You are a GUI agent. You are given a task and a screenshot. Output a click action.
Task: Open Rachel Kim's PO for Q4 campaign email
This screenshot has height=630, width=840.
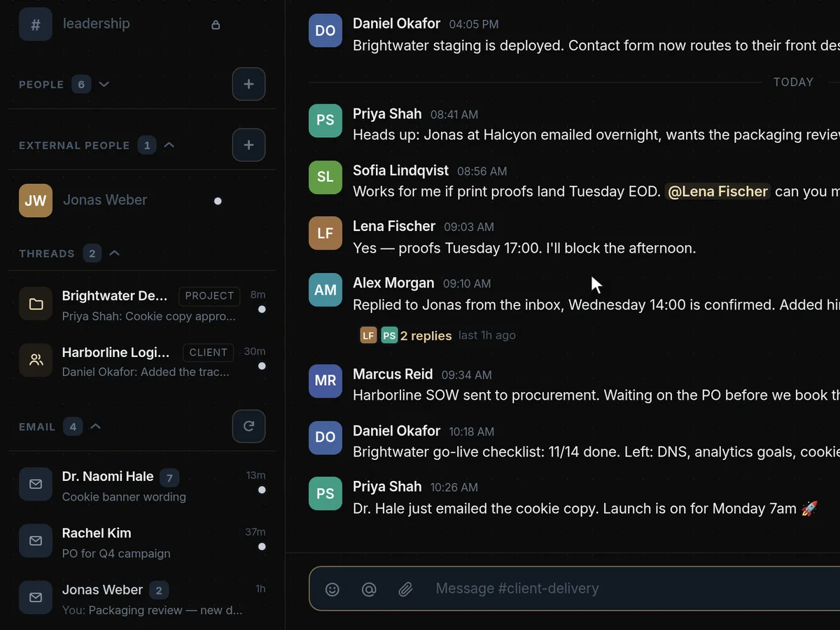pos(142,541)
